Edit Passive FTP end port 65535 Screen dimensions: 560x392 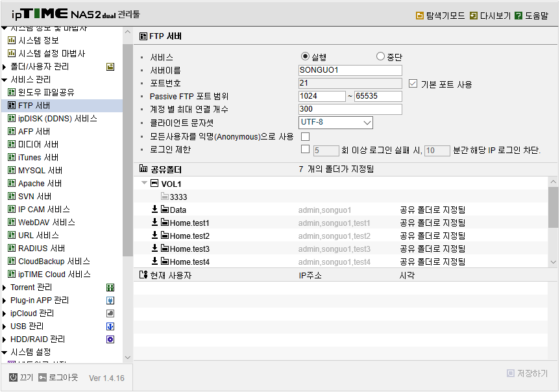378,96
